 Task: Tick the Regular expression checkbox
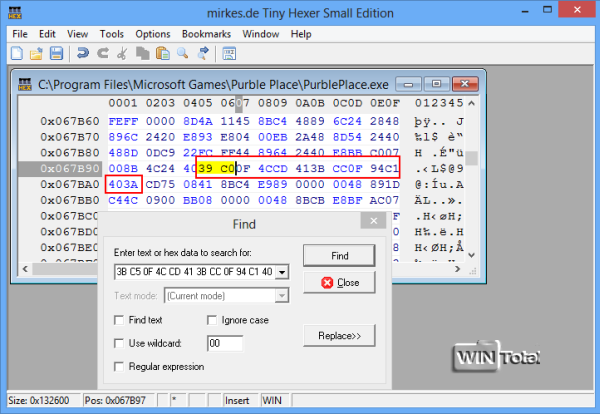[119, 367]
